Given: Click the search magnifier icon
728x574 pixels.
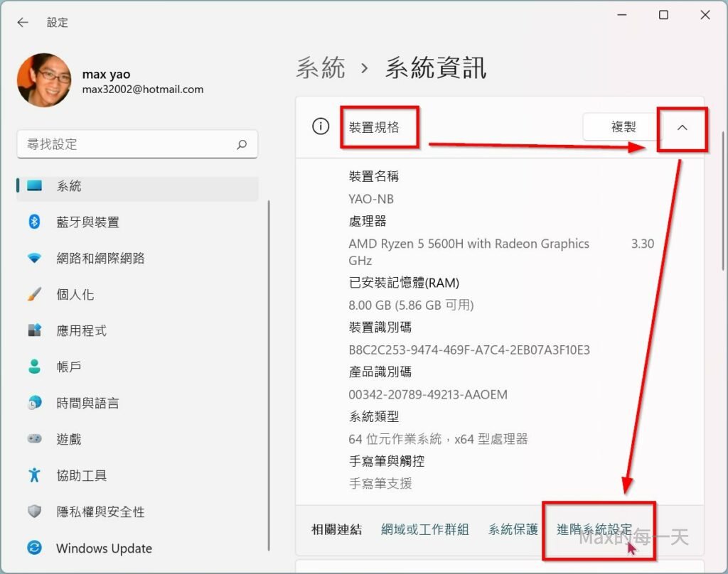Looking at the screenshot, I should click(242, 144).
